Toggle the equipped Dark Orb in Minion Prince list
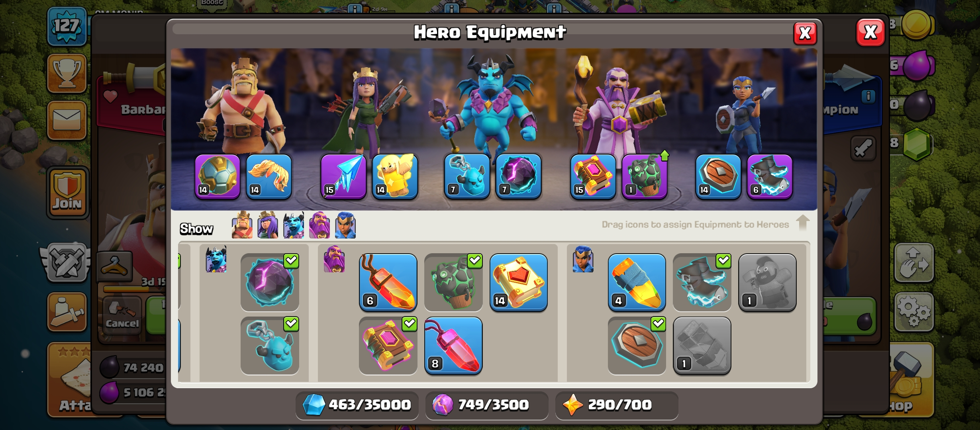The image size is (980, 430). click(x=270, y=282)
